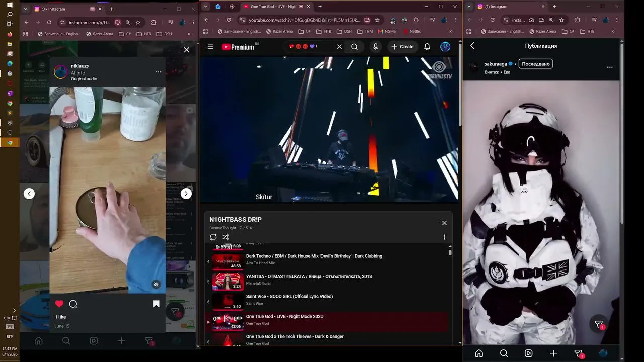This screenshot has height=362, width=644.
Task: Open Windows Search from the taskbar
Action: [10, 15]
